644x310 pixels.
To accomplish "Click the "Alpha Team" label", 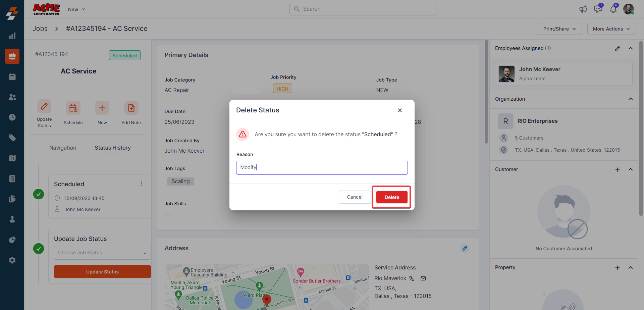I will pos(532,79).
